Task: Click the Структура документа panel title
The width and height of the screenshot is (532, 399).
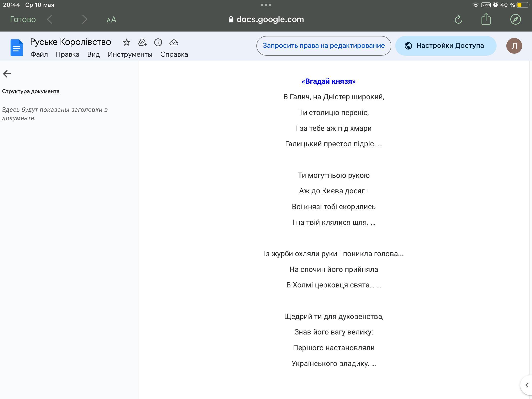Action: tap(31, 91)
